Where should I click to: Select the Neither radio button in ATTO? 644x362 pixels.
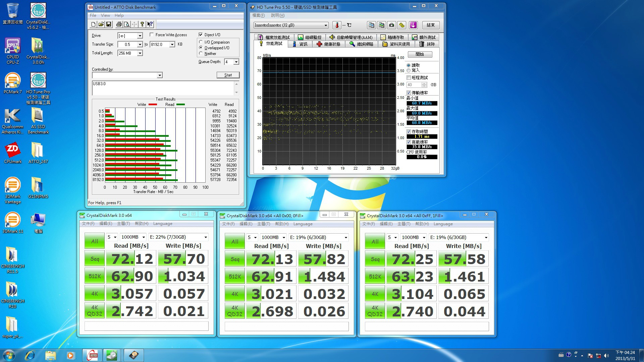coord(201,53)
